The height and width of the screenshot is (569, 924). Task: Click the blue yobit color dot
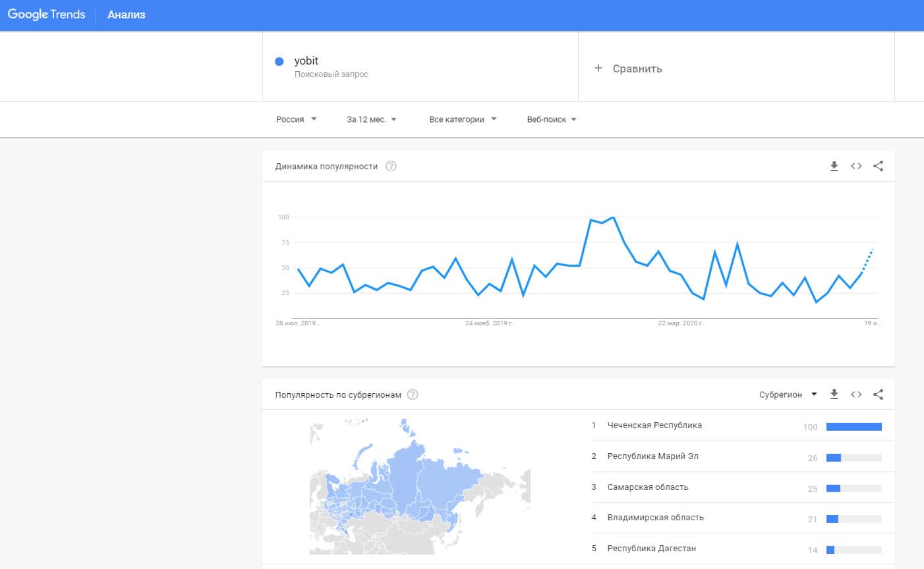click(279, 61)
